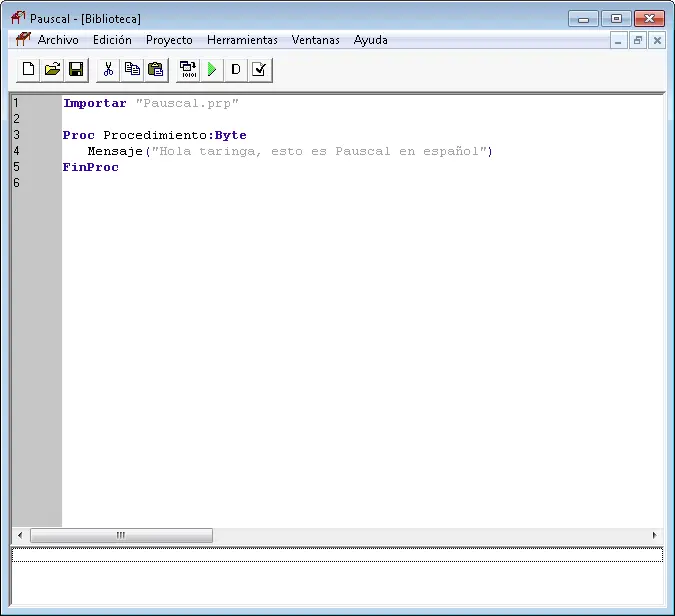Click the horizontal scrollbar thumb
675x616 pixels.
click(x=121, y=535)
